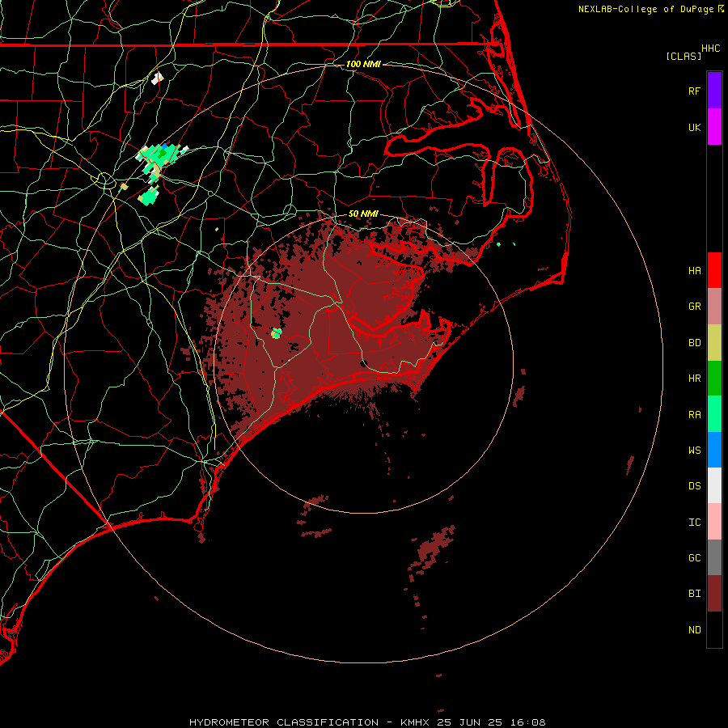
Task: Select the GR pink legend swatch
Action: click(714, 307)
